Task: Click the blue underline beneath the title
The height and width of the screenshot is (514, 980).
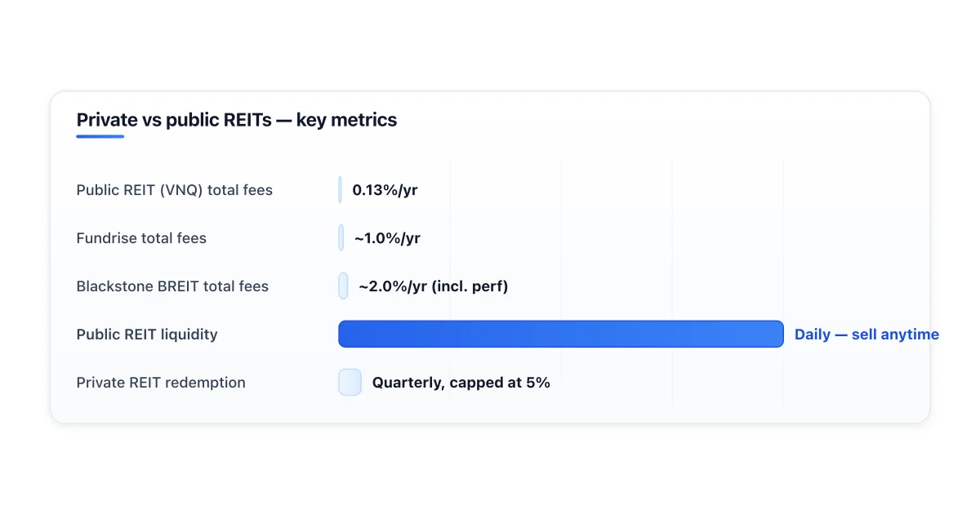Action: pos(100,136)
